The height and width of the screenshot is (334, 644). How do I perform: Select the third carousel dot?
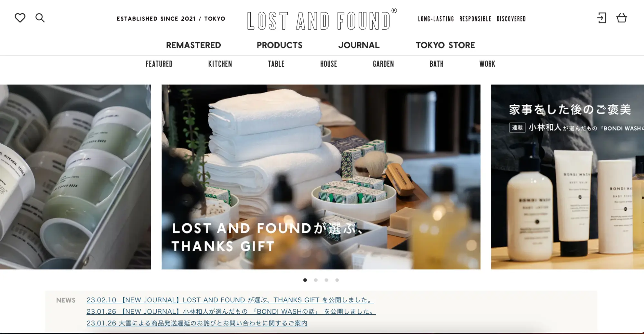point(326,280)
